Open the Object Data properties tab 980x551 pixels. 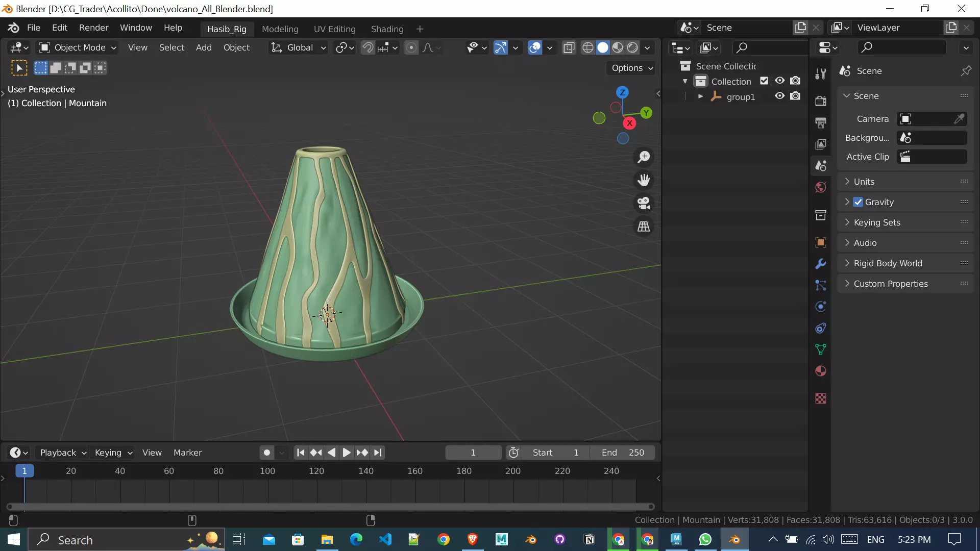tap(821, 349)
